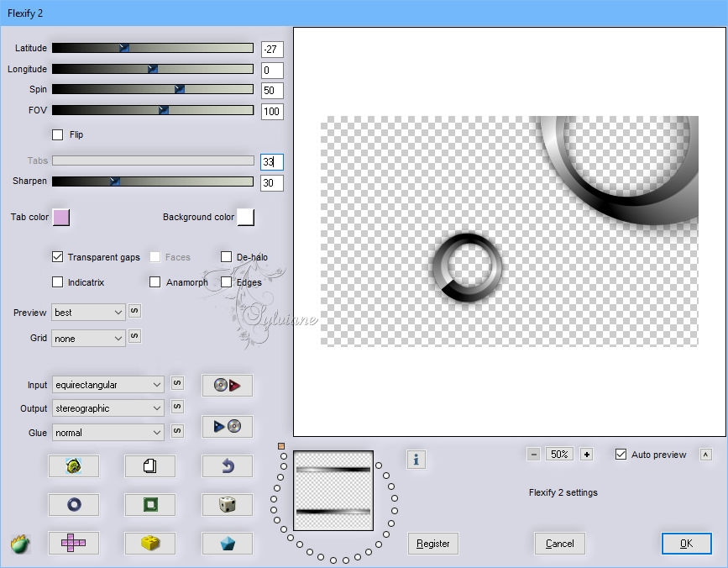The width and height of the screenshot is (728, 568).
Task: Enable the De-halo checkbox
Action: pos(226,257)
